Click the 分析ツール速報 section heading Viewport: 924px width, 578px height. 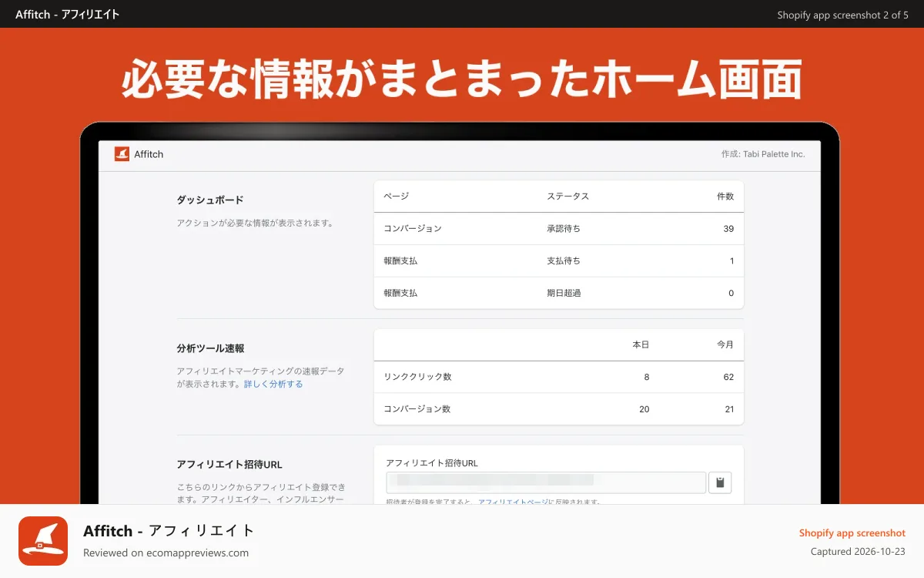point(210,348)
